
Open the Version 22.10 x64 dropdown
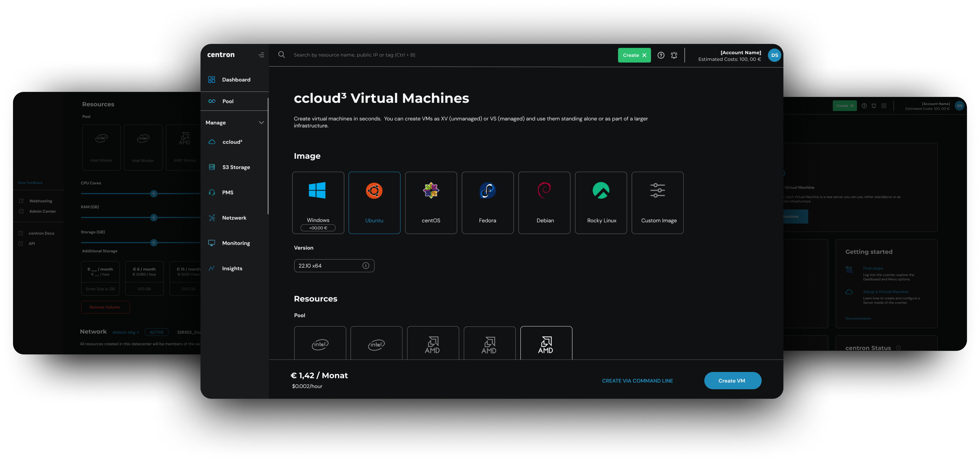(334, 266)
